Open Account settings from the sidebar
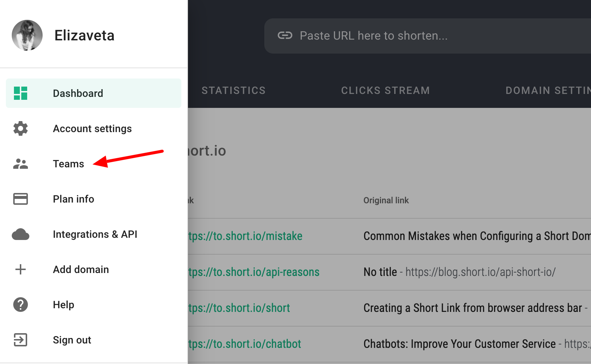 pos(92,128)
